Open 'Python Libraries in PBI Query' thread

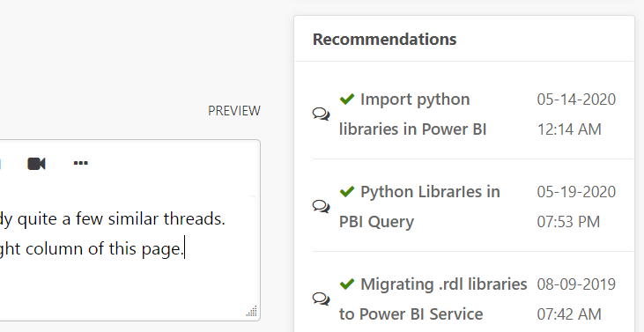(419, 206)
